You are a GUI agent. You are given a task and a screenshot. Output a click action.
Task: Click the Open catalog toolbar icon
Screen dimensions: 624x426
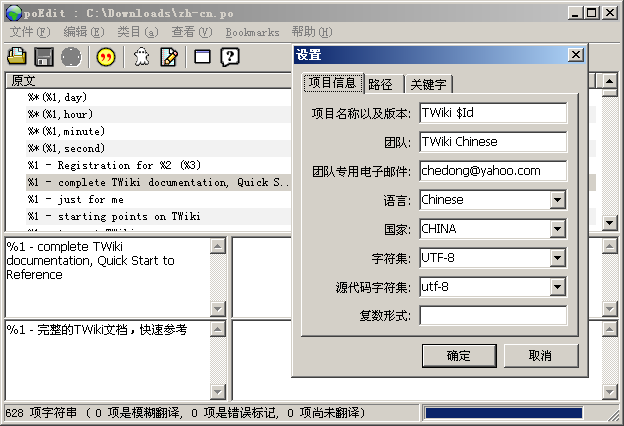[17, 57]
